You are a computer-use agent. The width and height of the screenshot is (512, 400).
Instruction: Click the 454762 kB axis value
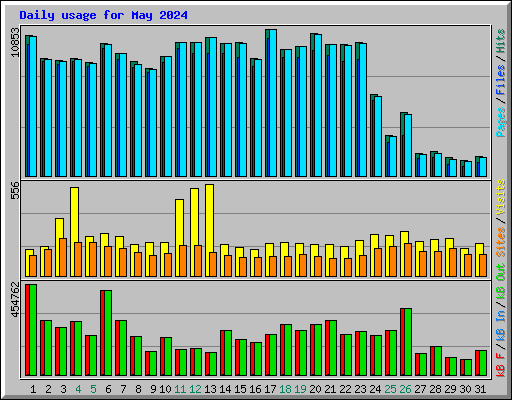(x=15, y=300)
